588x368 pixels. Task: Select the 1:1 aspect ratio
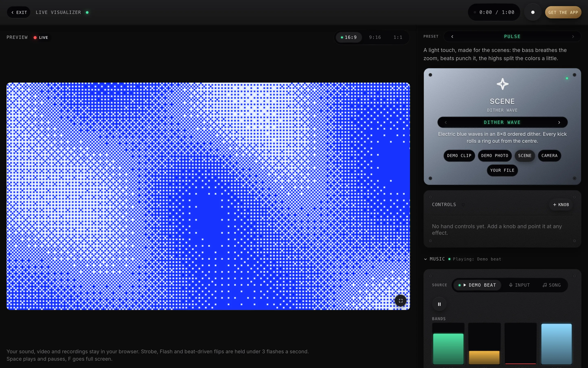pos(398,37)
